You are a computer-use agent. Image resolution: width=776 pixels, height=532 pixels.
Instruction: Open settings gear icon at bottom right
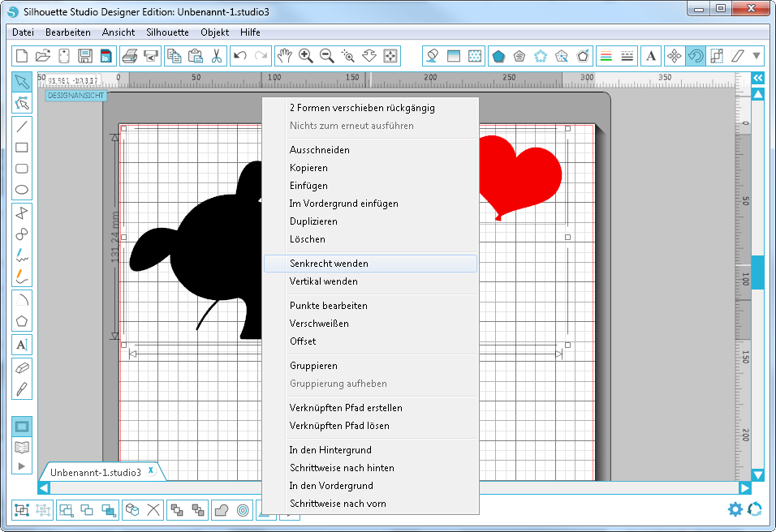coord(735,509)
